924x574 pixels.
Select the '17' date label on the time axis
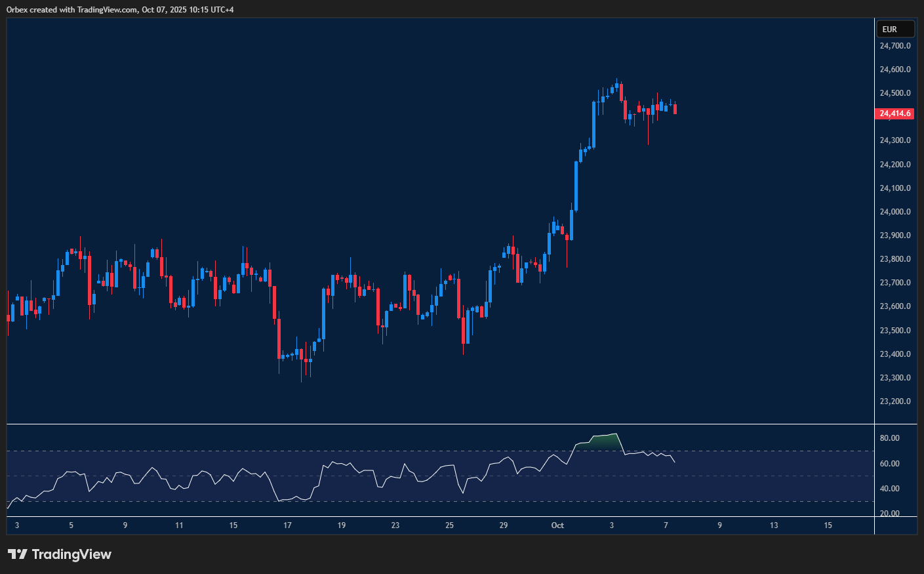[287, 525]
